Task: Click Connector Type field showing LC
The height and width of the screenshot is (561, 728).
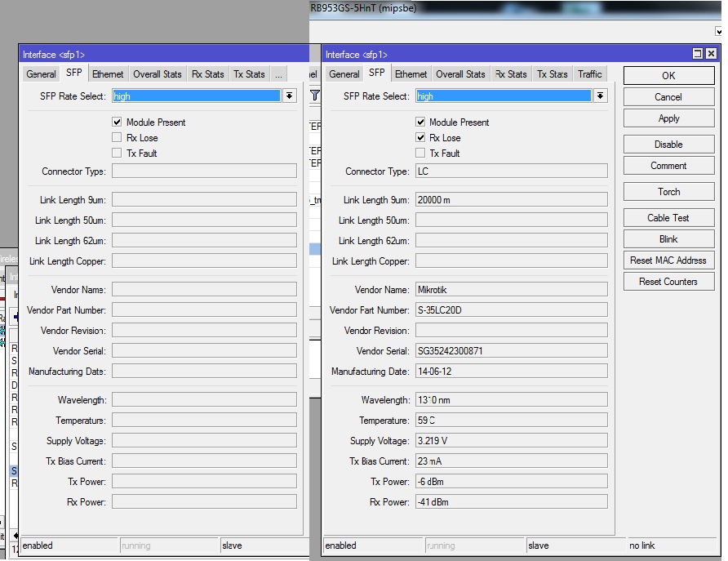Action: tap(511, 171)
